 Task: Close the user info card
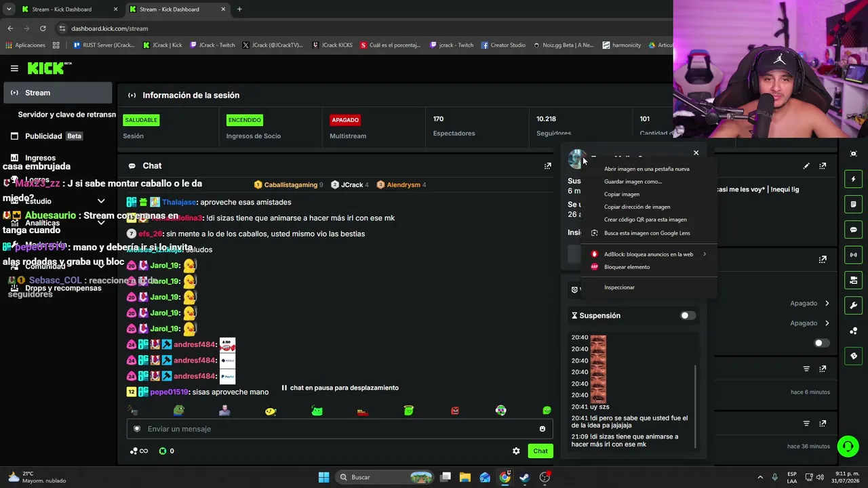click(696, 153)
